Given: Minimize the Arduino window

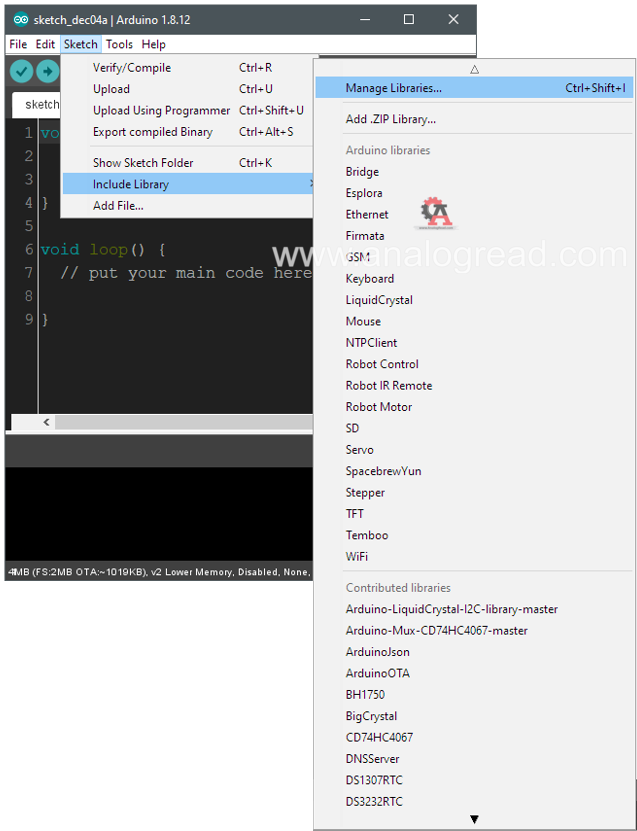Looking at the screenshot, I should [x=365, y=20].
